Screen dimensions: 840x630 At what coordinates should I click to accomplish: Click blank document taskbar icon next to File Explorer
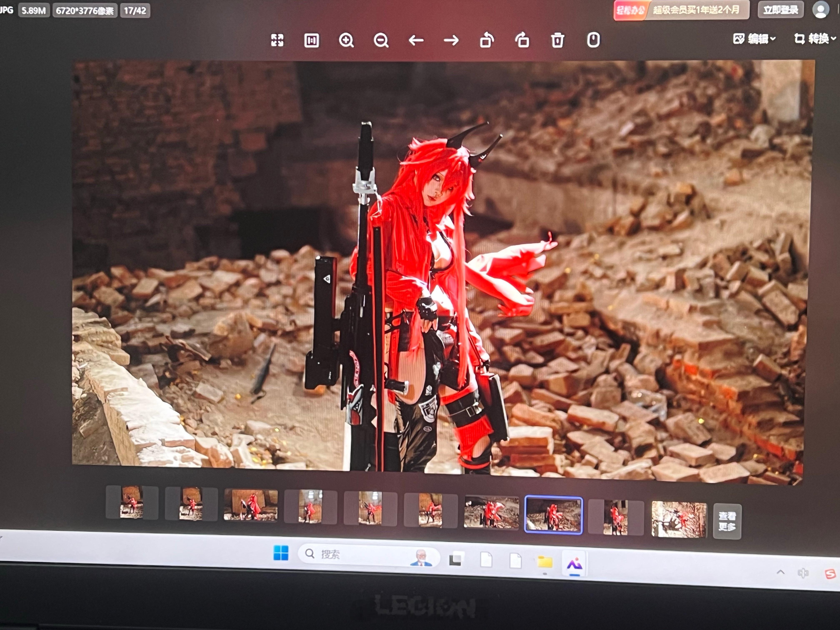point(515,560)
